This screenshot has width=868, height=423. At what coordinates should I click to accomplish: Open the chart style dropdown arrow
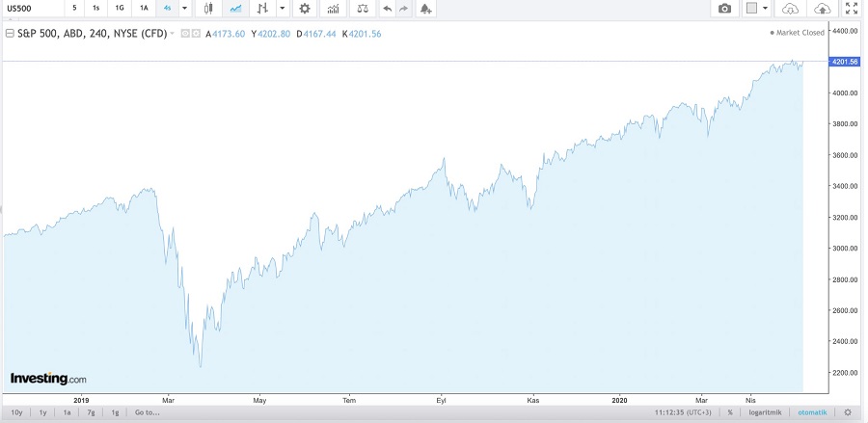pos(283,9)
